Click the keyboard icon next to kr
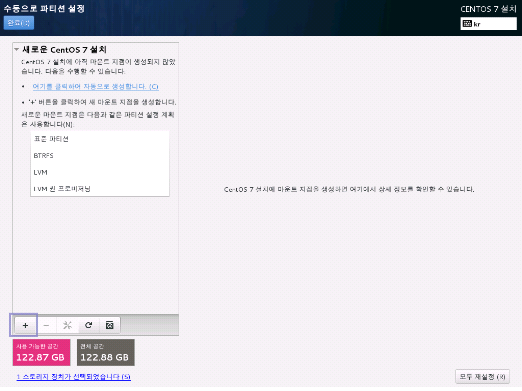The image size is (522, 391). click(x=467, y=24)
